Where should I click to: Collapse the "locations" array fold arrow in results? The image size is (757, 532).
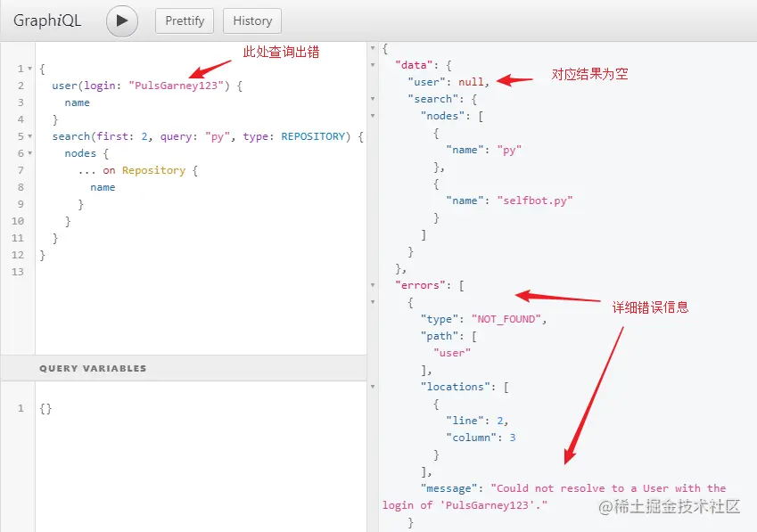tap(373, 387)
